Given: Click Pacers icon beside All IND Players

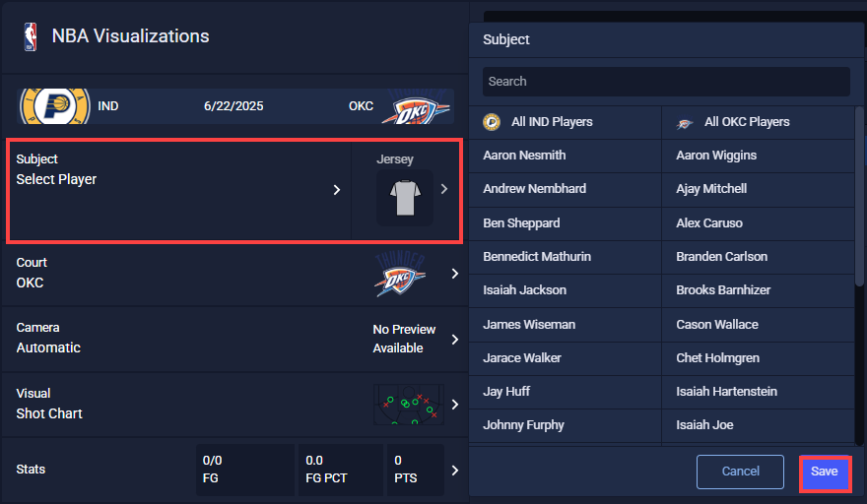Looking at the screenshot, I should click(492, 122).
